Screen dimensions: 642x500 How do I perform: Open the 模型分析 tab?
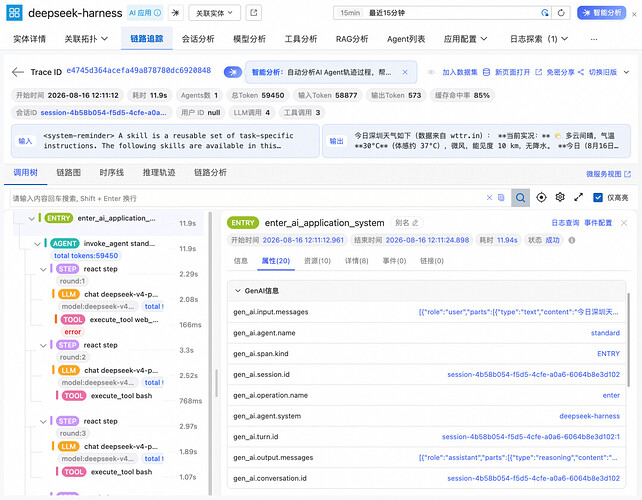click(249, 39)
